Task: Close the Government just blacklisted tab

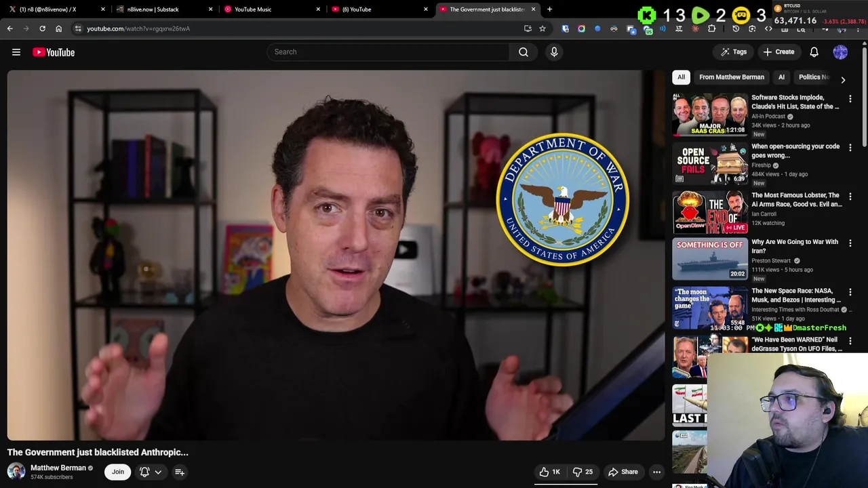Action: tap(533, 9)
